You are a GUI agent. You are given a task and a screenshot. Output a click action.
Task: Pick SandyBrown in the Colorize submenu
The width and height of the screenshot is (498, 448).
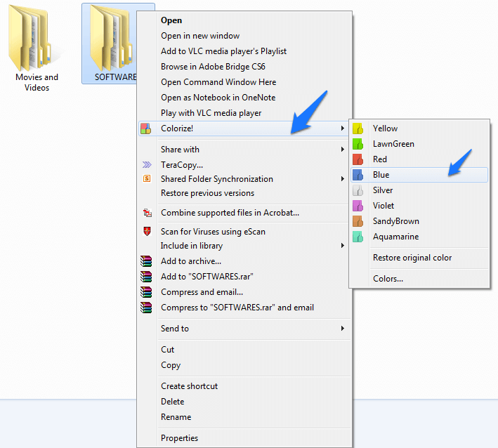tap(419, 221)
